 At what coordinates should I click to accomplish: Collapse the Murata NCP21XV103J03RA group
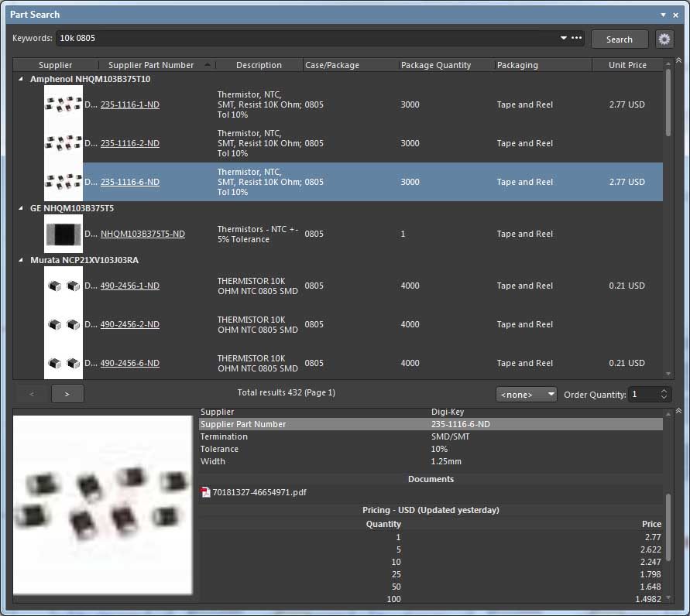coord(20,260)
